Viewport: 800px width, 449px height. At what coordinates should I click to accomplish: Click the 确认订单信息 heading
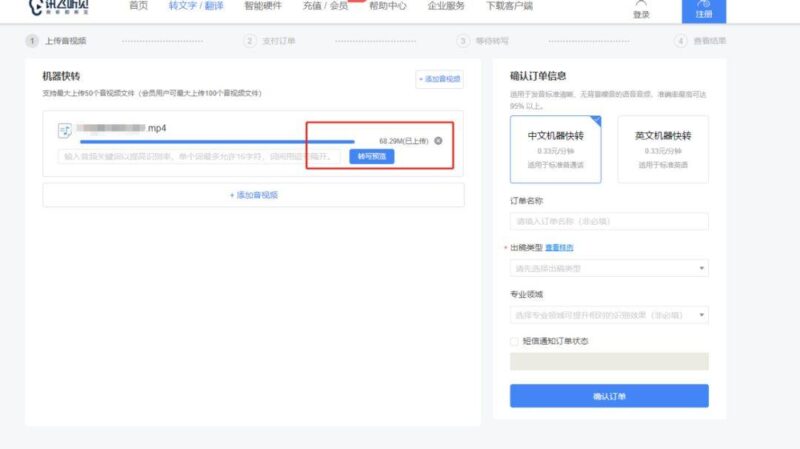point(538,76)
